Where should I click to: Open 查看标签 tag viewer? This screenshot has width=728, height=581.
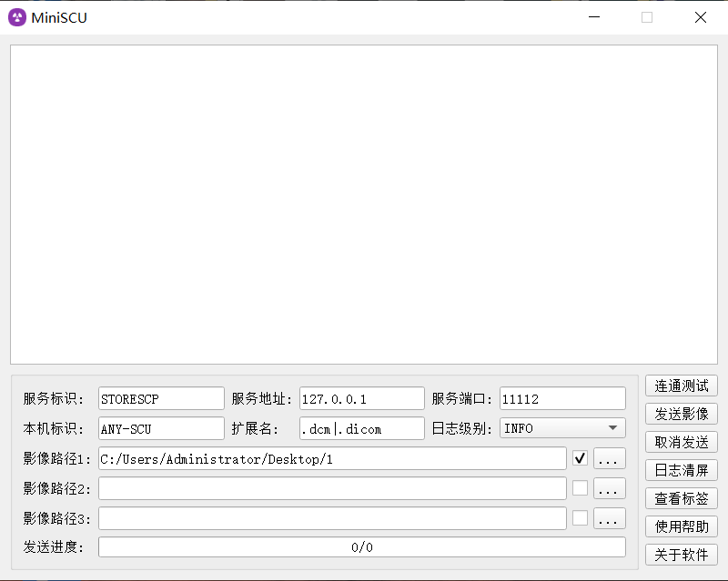click(x=682, y=498)
